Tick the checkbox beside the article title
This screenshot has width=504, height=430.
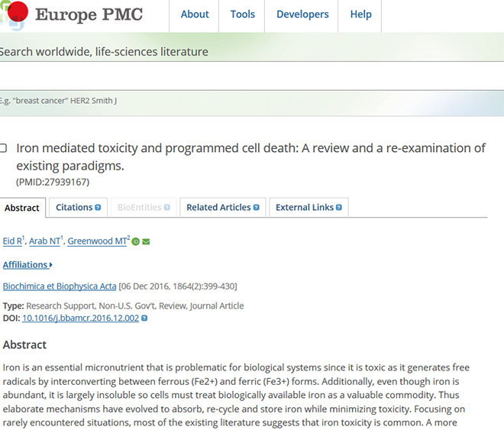[3, 148]
